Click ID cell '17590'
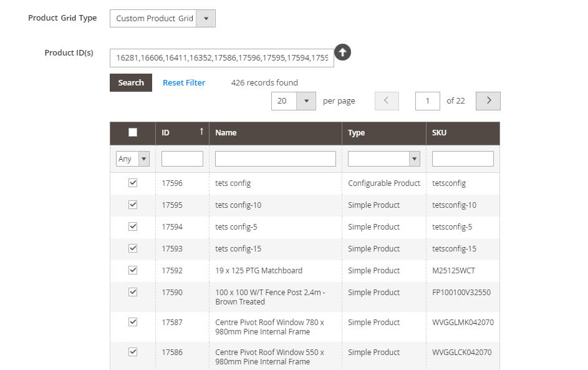The image size is (588, 370). [172, 292]
